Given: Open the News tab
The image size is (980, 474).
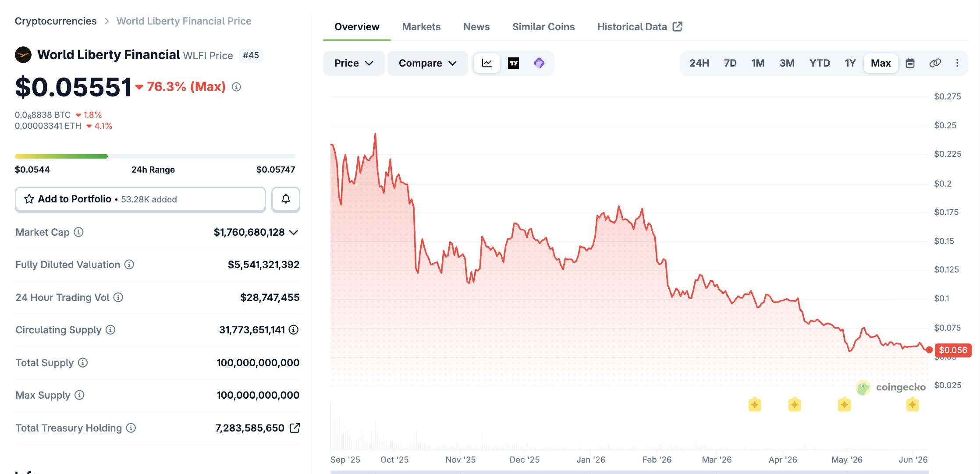Looking at the screenshot, I should pyautogui.click(x=476, y=27).
